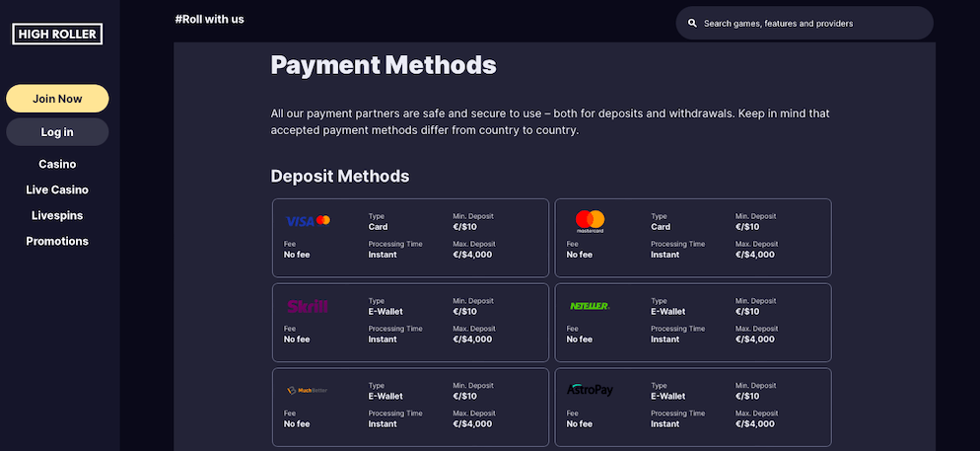Click the Log in button
The height and width of the screenshot is (451, 980).
click(57, 132)
